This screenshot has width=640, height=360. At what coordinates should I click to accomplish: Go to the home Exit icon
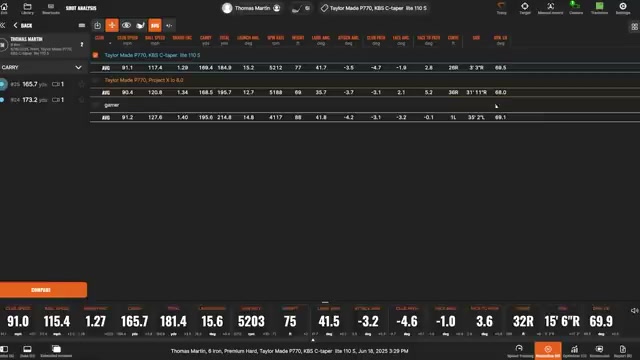coord(4,8)
